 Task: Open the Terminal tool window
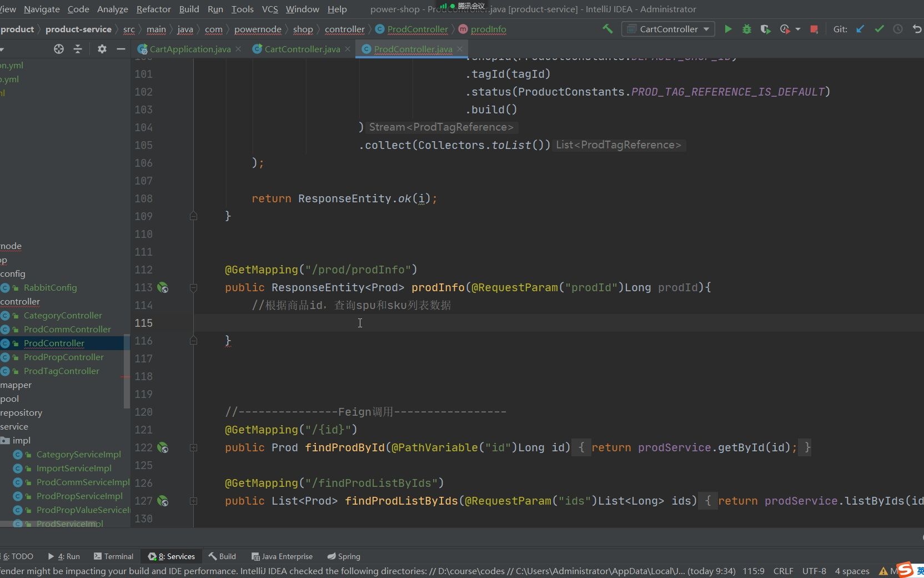point(114,556)
